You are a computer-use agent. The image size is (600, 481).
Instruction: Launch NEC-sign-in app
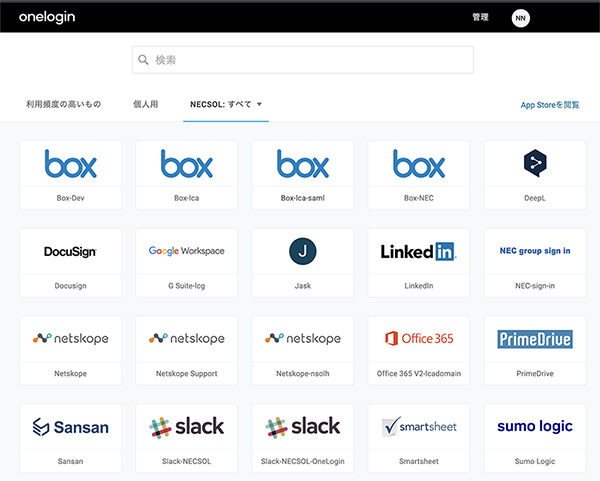pos(535,263)
